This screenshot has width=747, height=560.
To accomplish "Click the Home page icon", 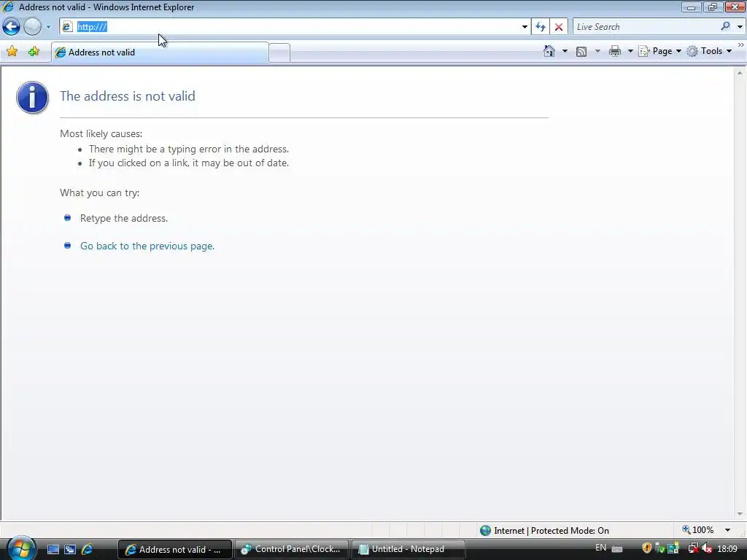I will [549, 51].
